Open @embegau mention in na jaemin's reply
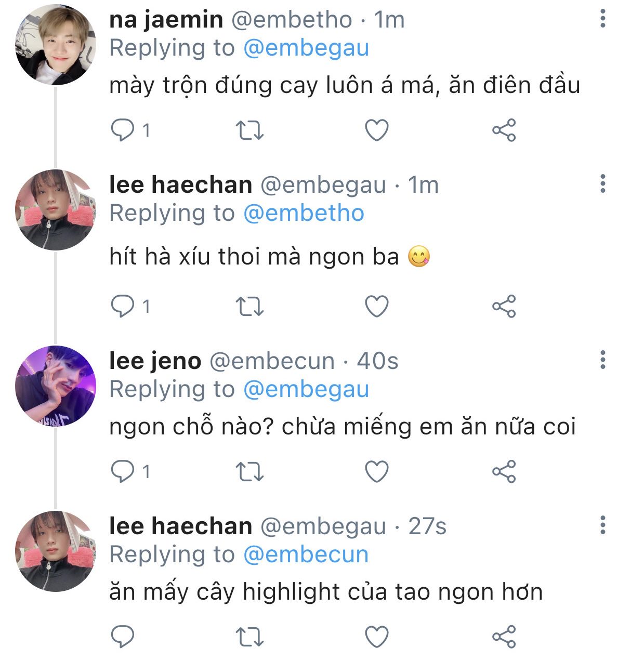 point(306,48)
